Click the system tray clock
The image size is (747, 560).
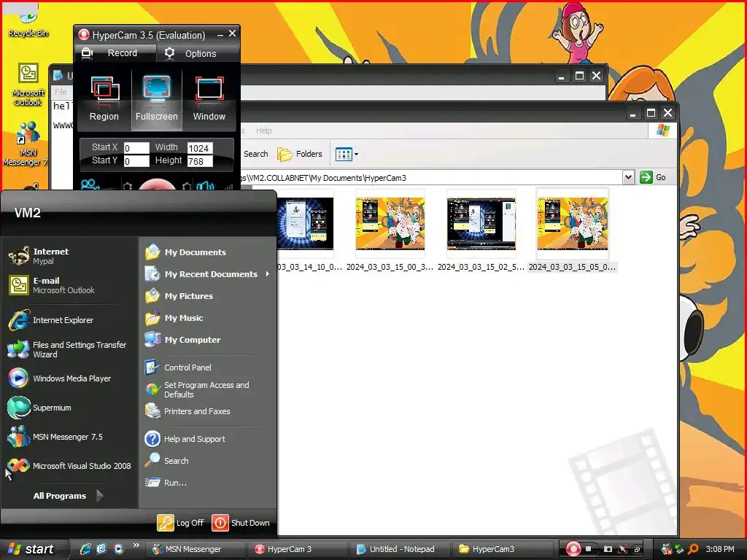[720, 549]
